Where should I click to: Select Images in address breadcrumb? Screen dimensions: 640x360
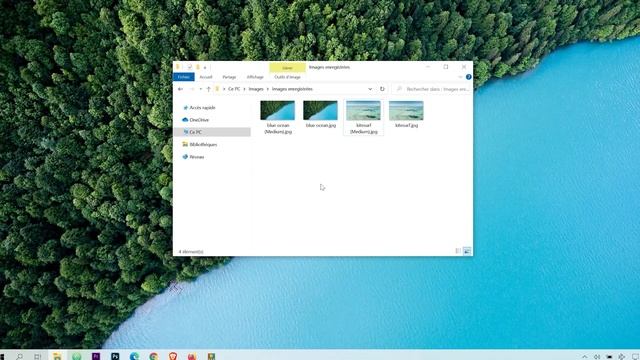coord(256,89)
